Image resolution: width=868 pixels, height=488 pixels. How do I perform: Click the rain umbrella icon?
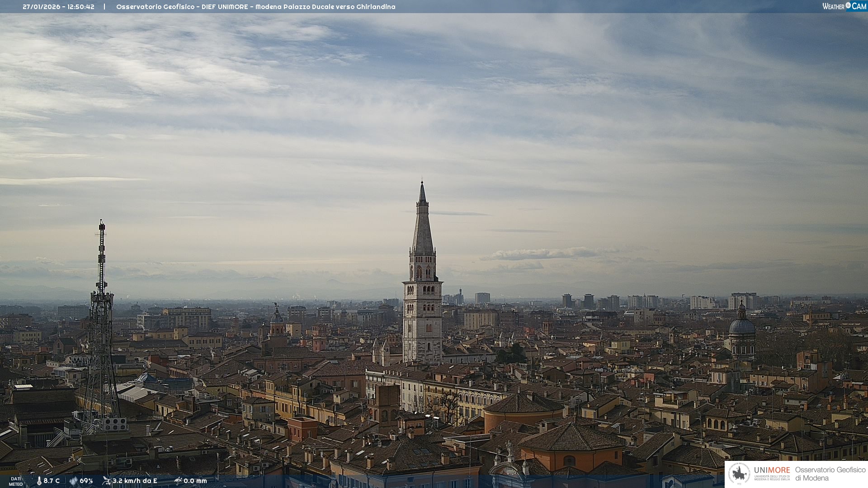(x=178, y=481)
